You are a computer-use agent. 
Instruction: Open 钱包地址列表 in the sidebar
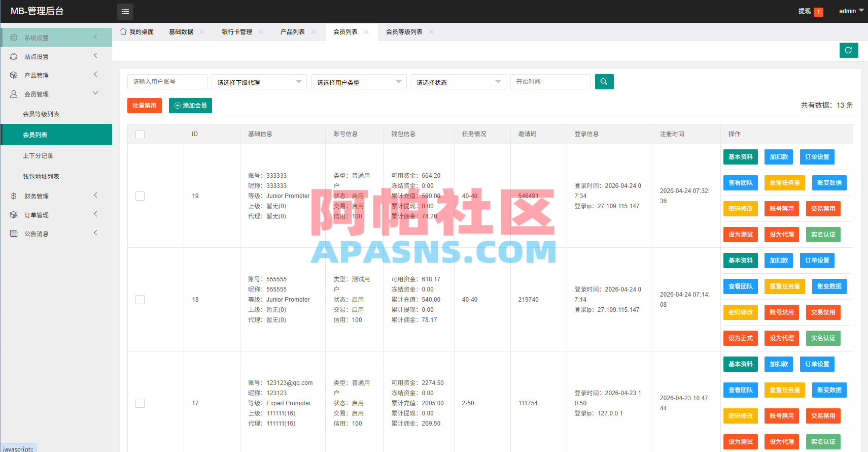click(56, 176)
